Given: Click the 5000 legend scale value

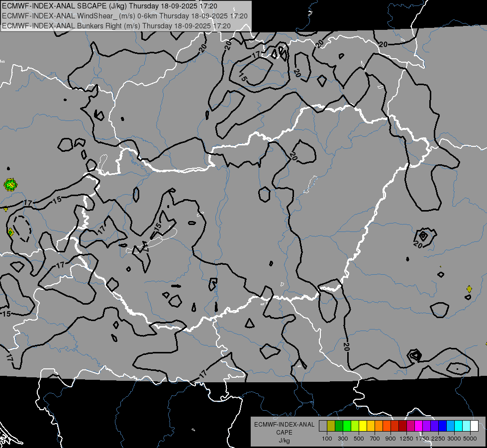Looking at the screenshot, I should [470, 439].
